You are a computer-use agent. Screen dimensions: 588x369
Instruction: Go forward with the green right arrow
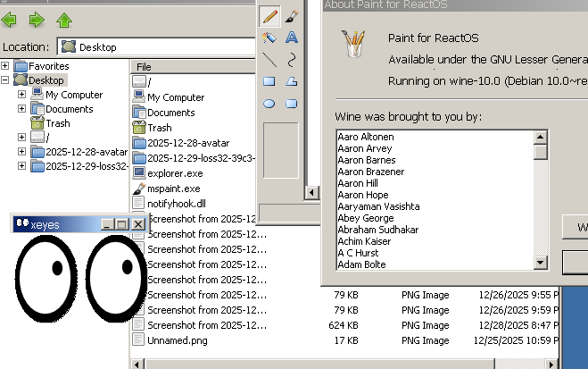tap(37, 20)
